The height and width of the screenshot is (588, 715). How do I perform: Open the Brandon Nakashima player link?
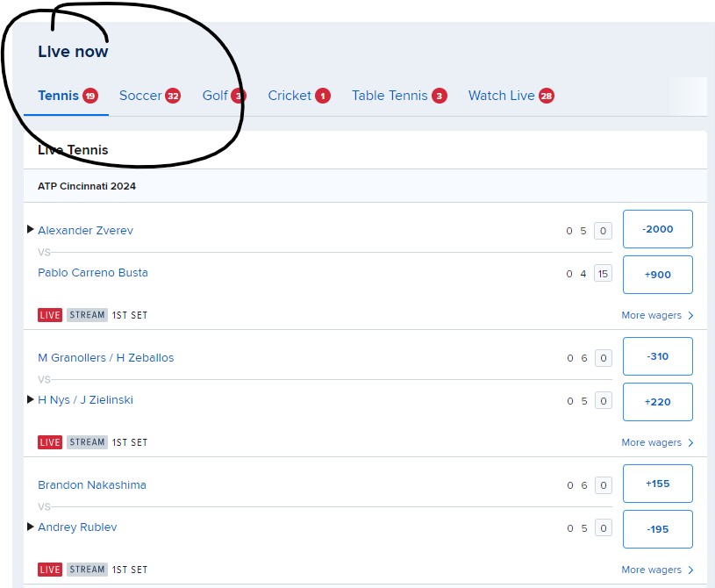click(x=92, y=484)
